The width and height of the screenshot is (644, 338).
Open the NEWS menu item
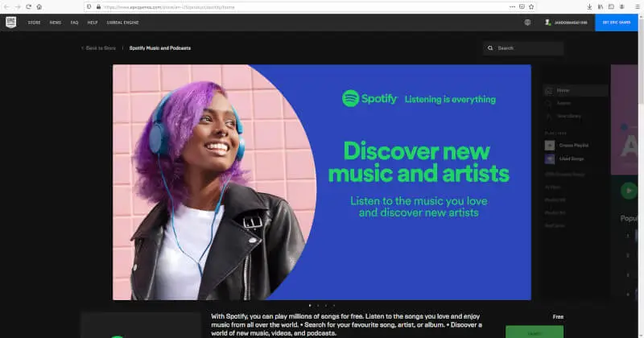click(56, 23)
